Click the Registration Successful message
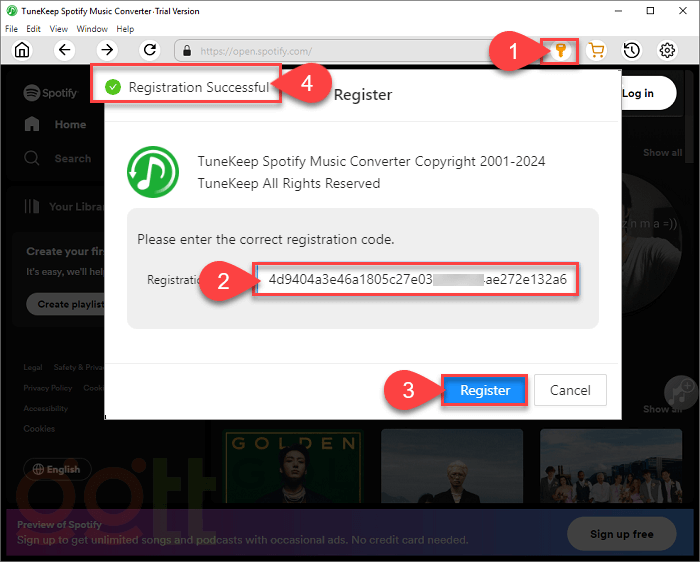Viewport: 700px width, 562px height. (x=199, y=87)
